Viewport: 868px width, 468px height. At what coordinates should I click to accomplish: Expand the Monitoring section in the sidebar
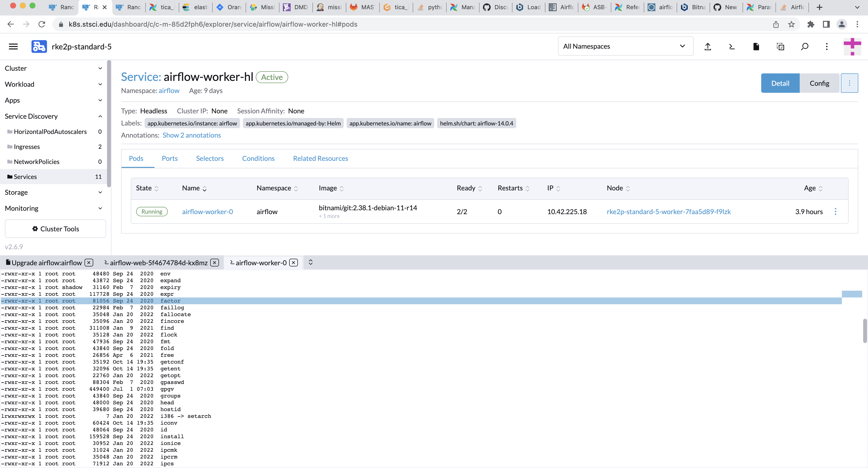point(100,208)
